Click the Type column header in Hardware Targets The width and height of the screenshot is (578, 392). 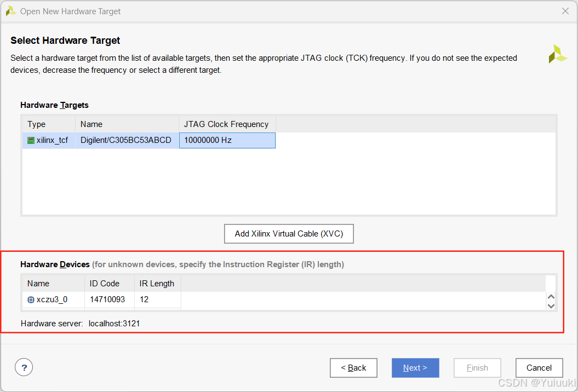tap(36, 124)
